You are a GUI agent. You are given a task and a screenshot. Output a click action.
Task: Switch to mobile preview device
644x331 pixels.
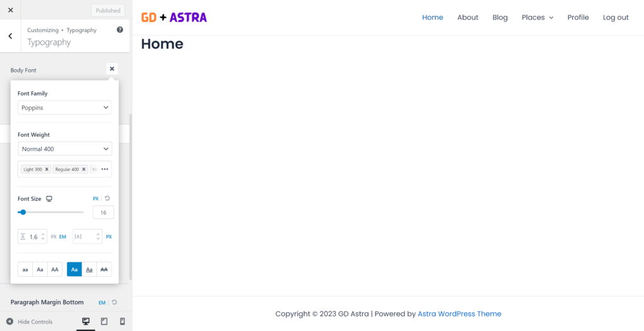click(122, 322)
